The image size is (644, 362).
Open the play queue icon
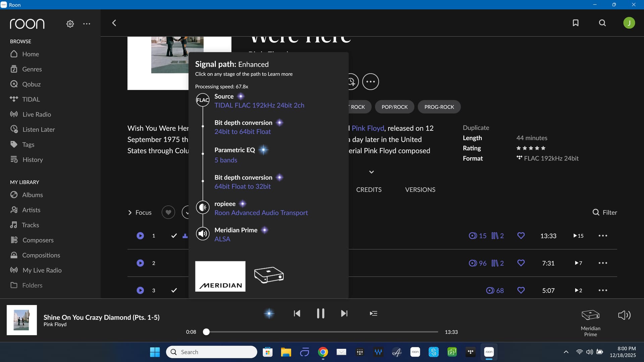[x=373, y=313]
